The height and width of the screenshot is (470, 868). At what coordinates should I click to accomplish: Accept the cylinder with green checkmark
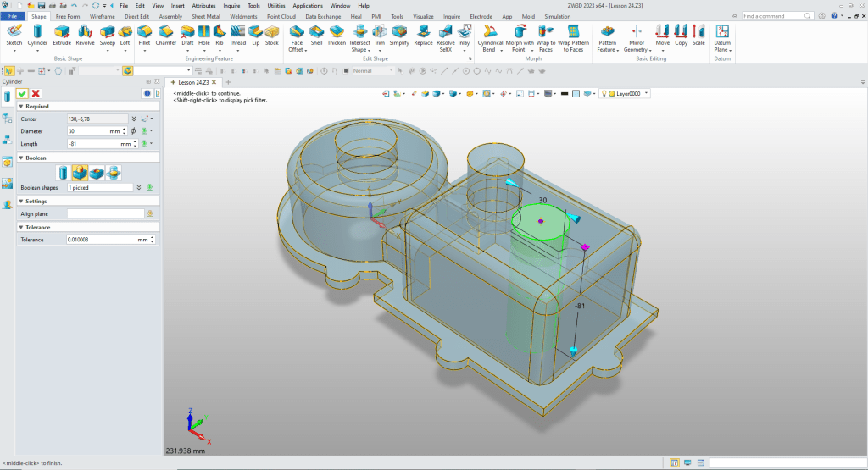coord(23,93)
